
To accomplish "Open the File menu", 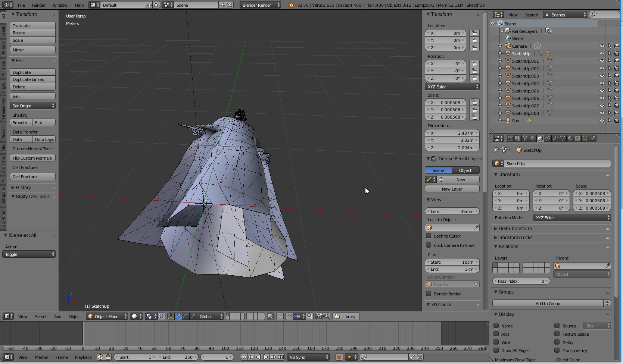I will pyautogui.click(x=21, y=5).
